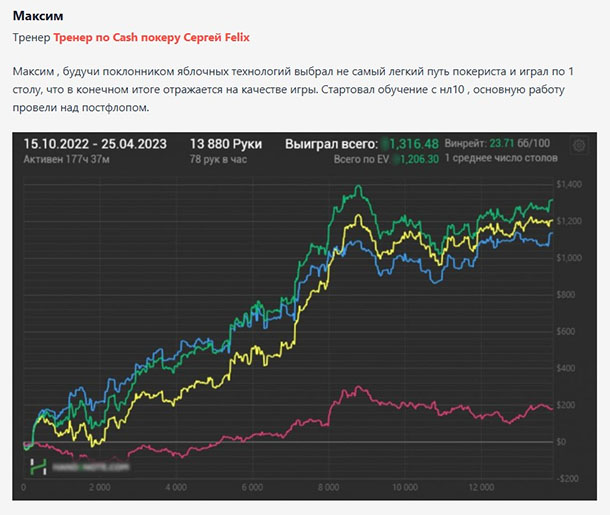The height and width of the screenshot is (515, 610).
Task: Click the Hand2Note logo watermark
Action: click(x=80, y=466)
